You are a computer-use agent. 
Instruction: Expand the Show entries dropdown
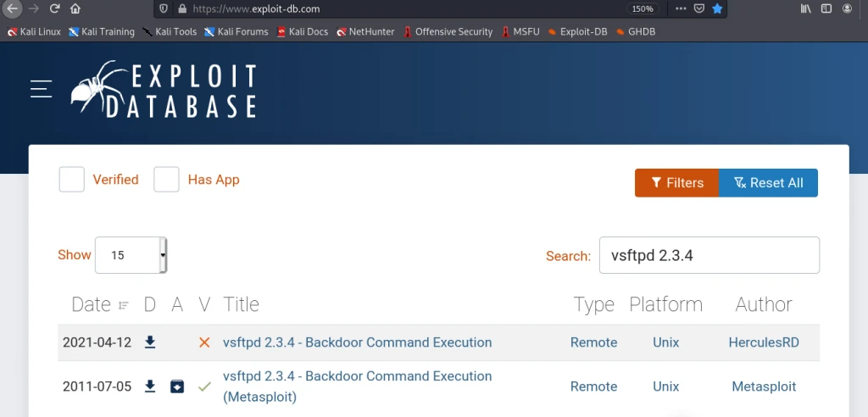(131, 255)
